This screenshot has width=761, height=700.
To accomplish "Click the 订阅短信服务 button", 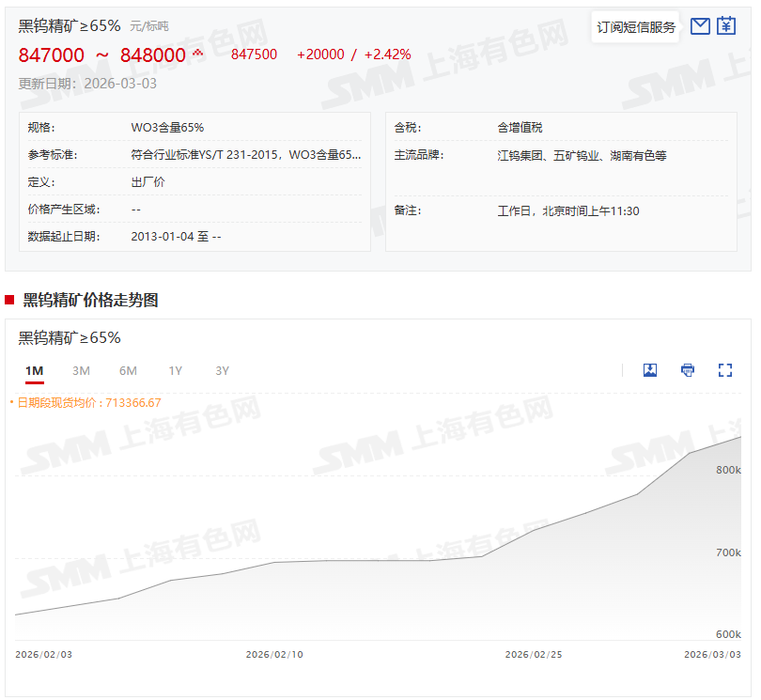I will pyautogui.click(x=636, y=27).
